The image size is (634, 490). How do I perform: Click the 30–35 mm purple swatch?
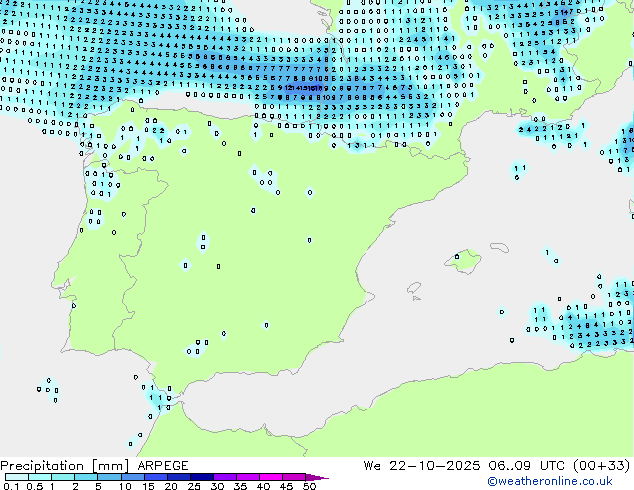coord(224,477)
